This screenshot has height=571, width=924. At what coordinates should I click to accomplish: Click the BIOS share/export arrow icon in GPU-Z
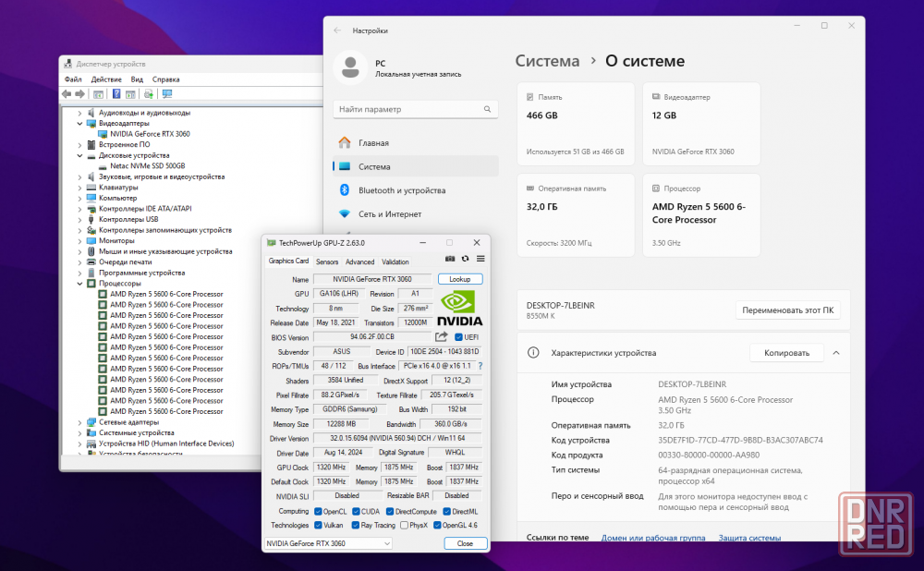(442, 336)
